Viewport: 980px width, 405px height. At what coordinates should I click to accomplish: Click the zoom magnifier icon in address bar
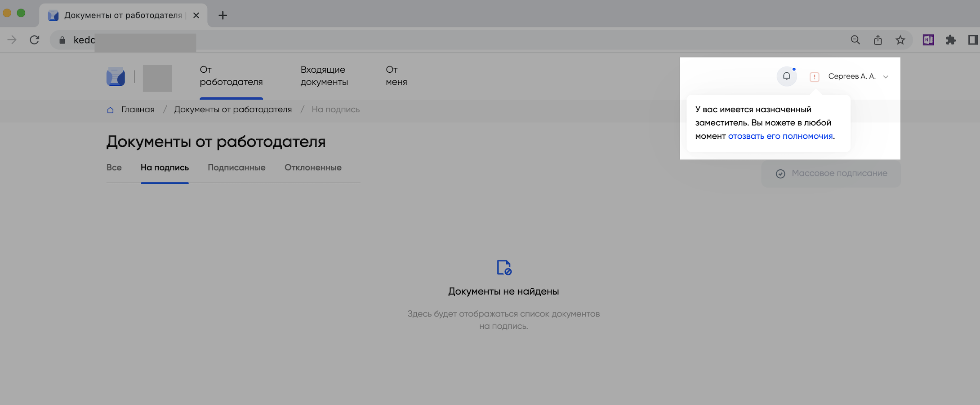tap(855, 40)
